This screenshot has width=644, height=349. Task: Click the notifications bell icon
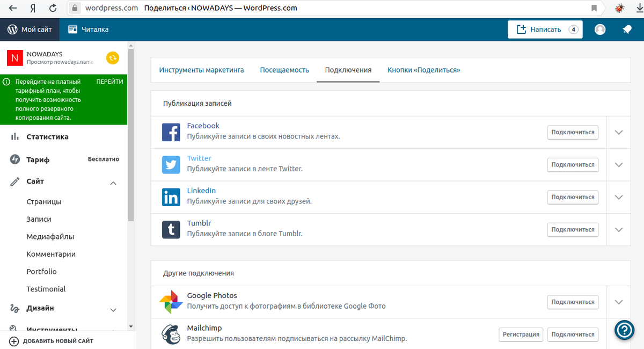tap(626, 29)
